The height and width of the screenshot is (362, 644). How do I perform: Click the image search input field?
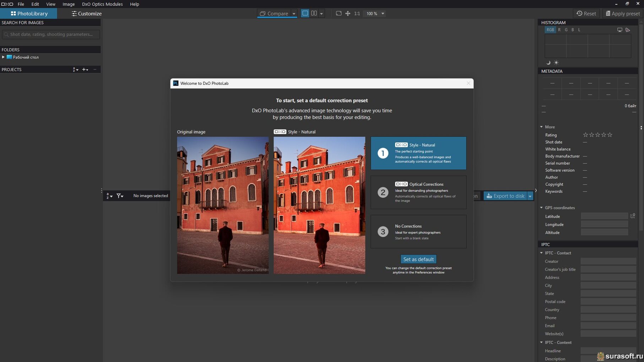tap(51, 34)
